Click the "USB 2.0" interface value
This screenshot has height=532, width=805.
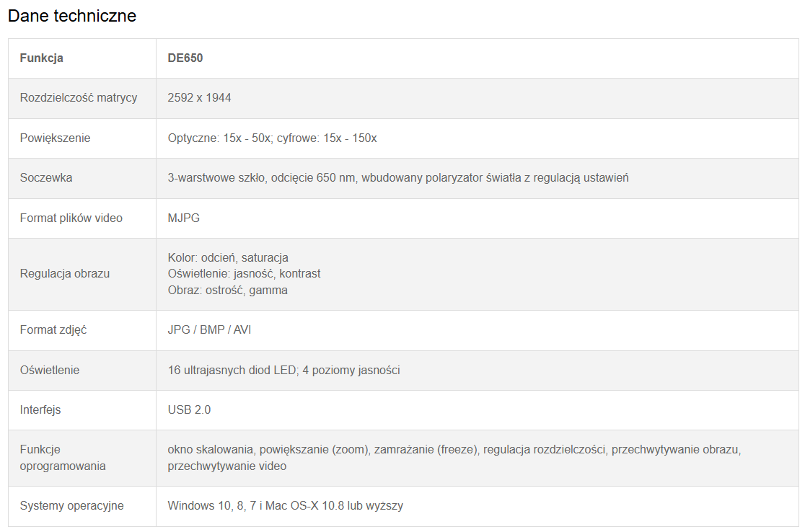click(x=189, y=410)
